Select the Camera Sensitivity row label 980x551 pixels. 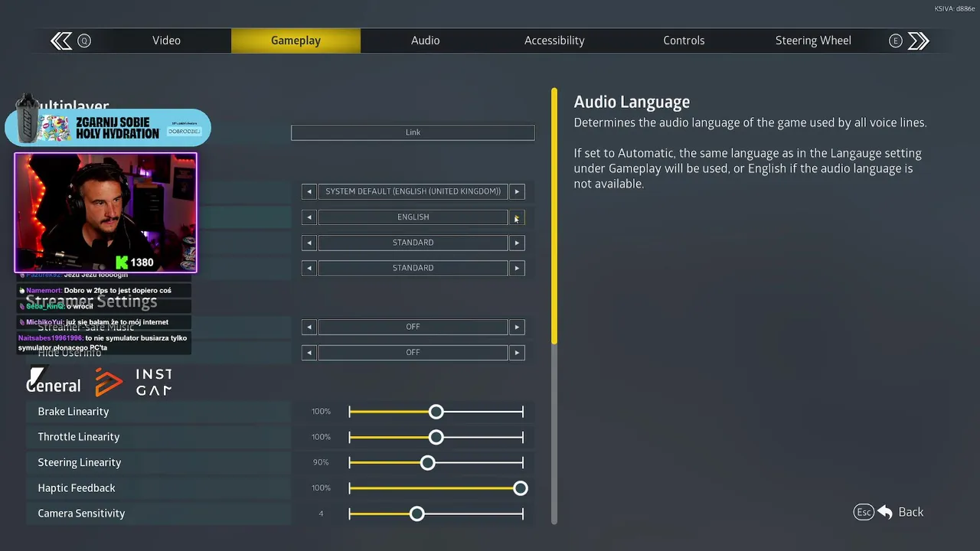pos(81,514)
